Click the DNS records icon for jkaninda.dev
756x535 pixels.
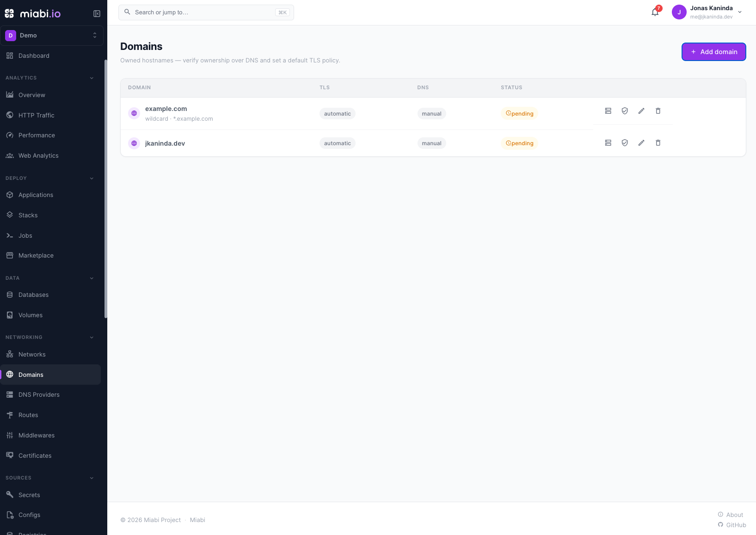click(x=608, y=143)
